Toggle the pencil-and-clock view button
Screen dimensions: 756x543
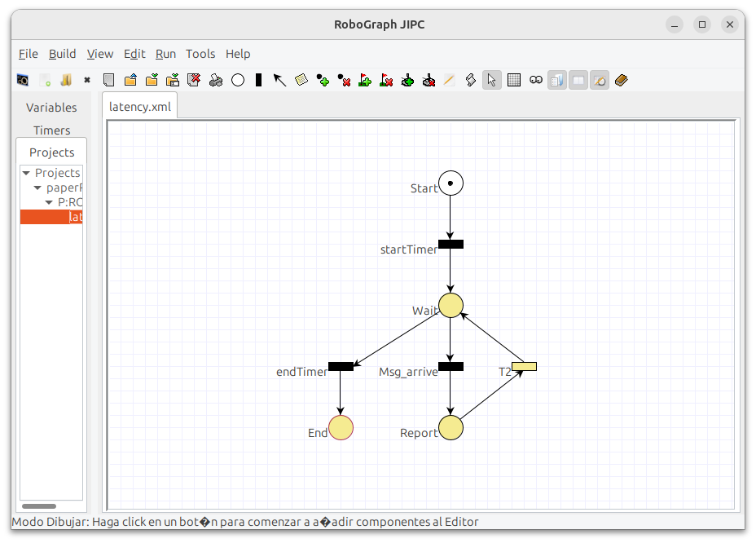coord(600,80)
